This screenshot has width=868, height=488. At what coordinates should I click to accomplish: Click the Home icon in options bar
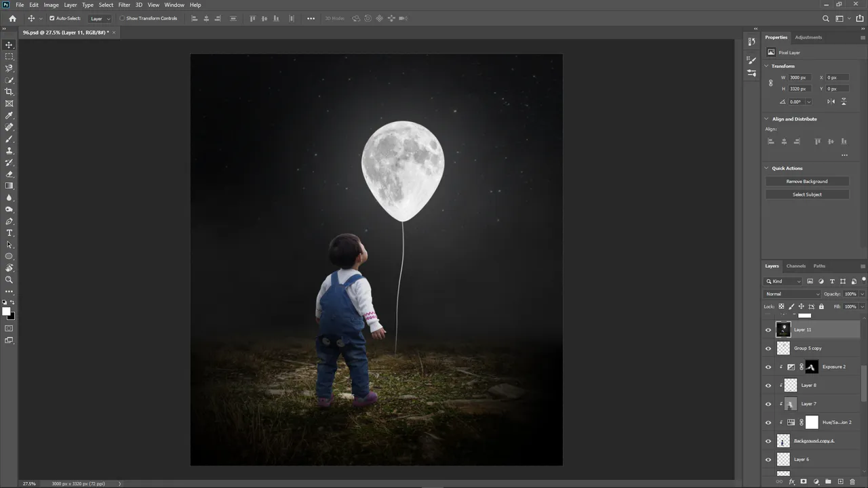click(x=12, y=18)
